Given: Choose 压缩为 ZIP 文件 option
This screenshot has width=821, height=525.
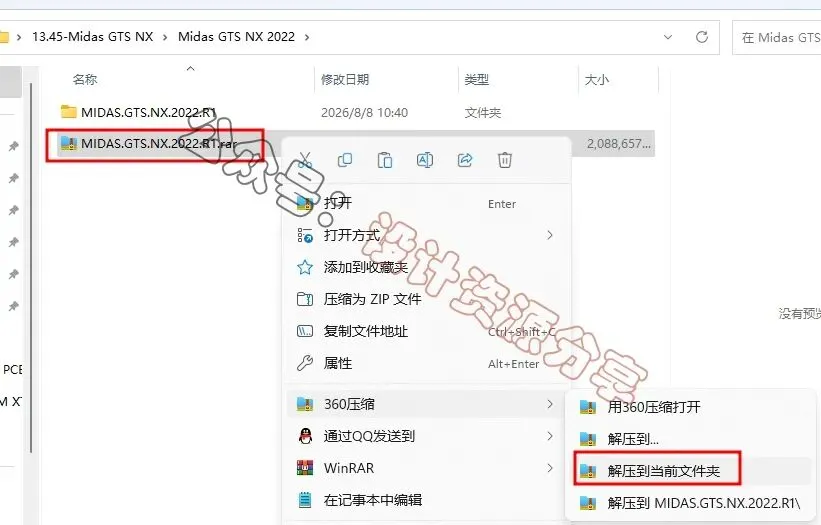Looking at the screenshot, I should pos(426,299).
